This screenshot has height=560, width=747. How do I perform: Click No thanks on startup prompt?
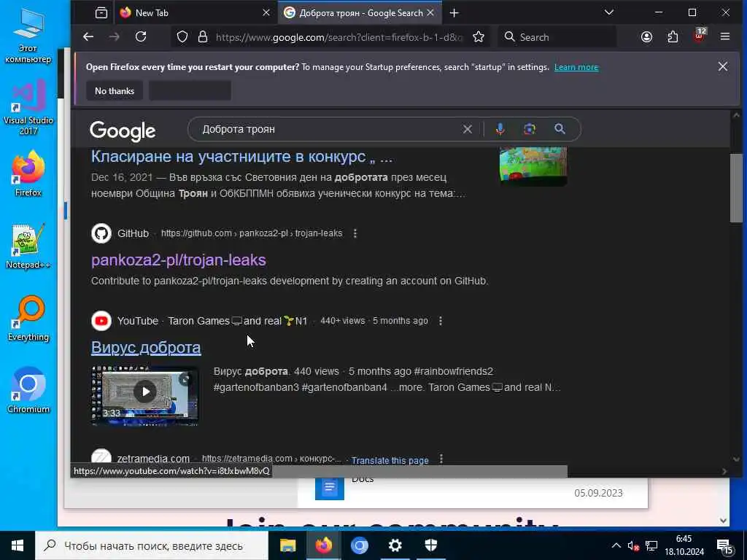point(115,91)
